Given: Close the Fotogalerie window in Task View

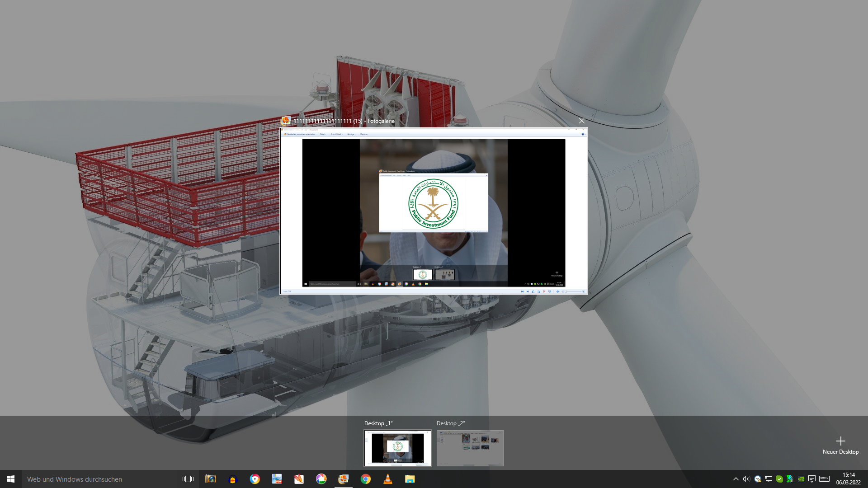Looking at the screenshot, I should click(x=582, y=121).
